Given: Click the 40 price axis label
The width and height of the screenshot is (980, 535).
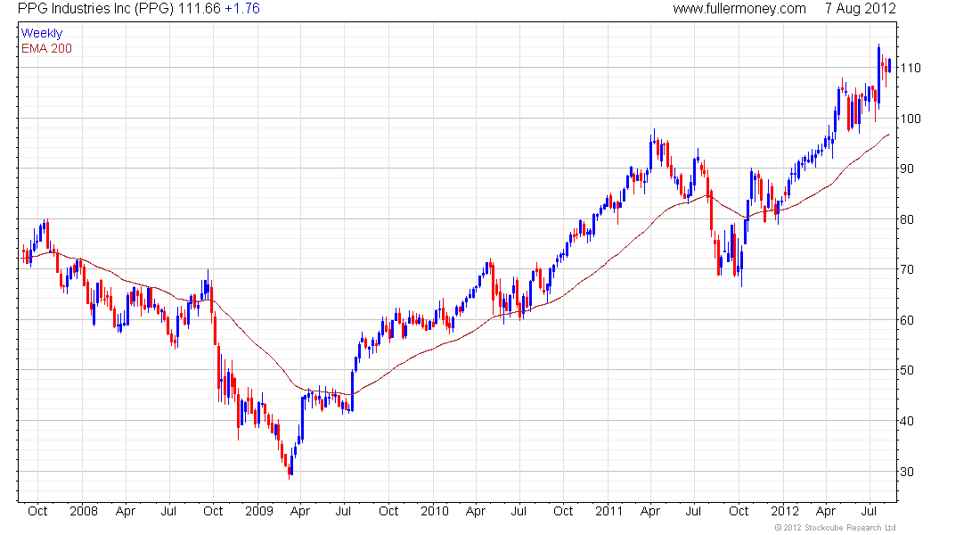Looking at the screenshot, I should pyautogui.click(x=907, y=421).
